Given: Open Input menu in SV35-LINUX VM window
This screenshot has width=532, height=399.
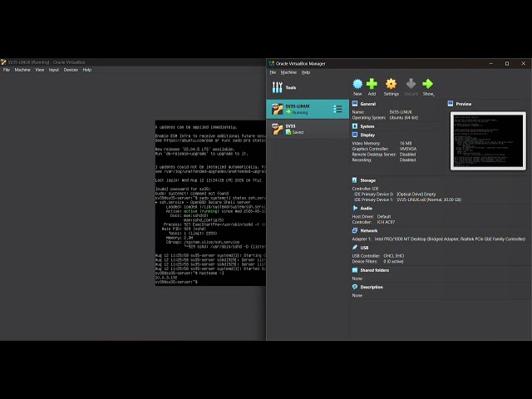Looking at the screenshot, I should click(53, 70).
